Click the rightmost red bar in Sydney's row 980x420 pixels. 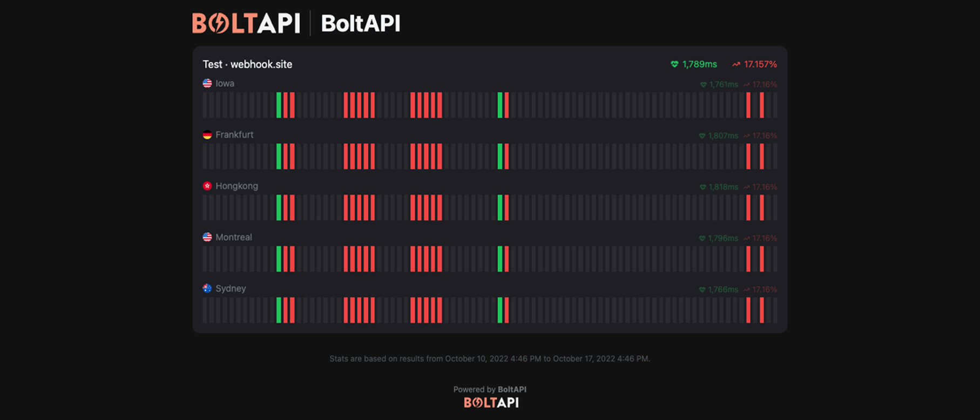(x=761, y=310)
